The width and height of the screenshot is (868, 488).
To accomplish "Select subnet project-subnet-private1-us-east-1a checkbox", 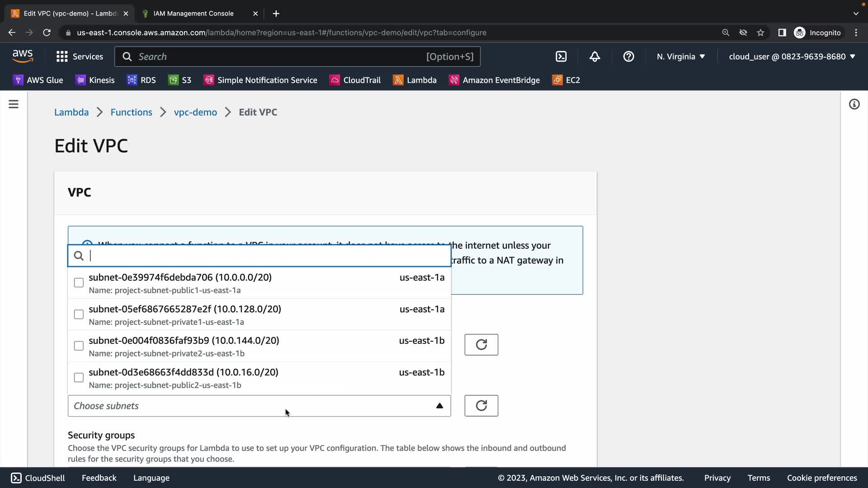I will click(79, 314).
